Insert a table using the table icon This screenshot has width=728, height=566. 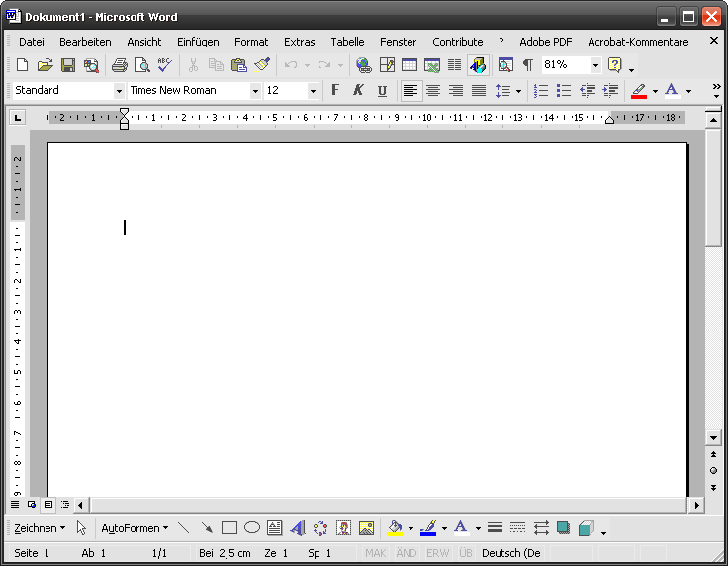(409, 65)
